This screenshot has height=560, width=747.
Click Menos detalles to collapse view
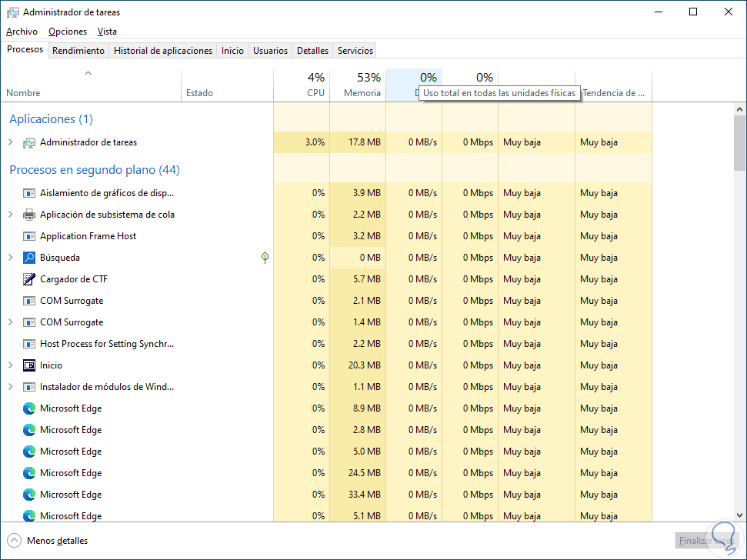click(x=57, y=541)
